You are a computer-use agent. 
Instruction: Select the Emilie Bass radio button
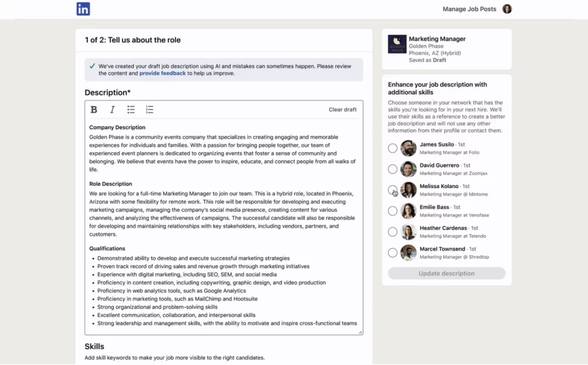[x=393, y=211]
